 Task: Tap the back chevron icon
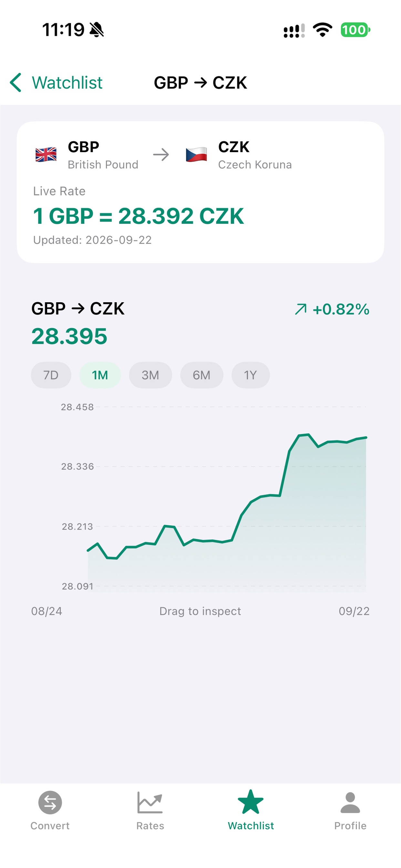point(16,83)
